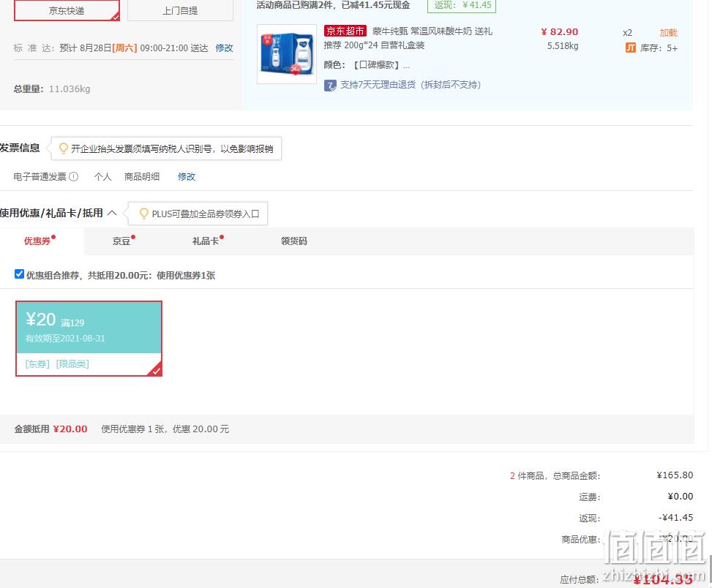Screen dimensions: 712x588
Task: Click the 7-day return shield icon
Action: [x=330, y=86]
